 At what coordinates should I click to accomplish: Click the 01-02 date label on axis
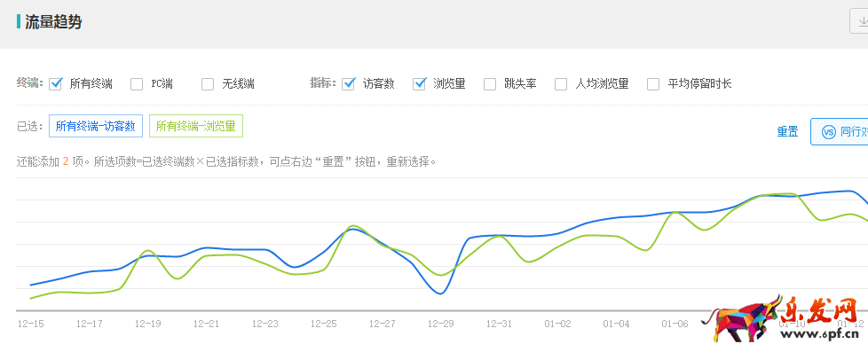pyautogui.click(x=558, y=324)
